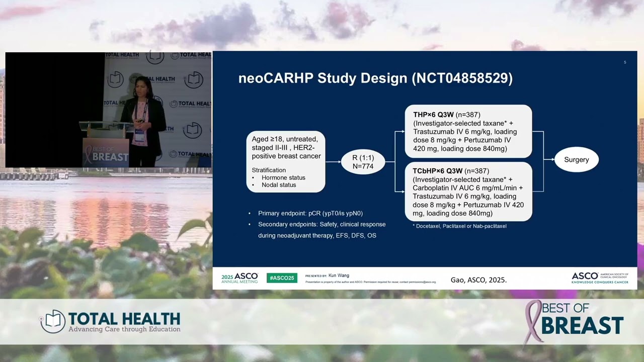Click the pink ribbon in the Best of Breast logo
This screenshot has height=362, width=644.
coord(533,323)
